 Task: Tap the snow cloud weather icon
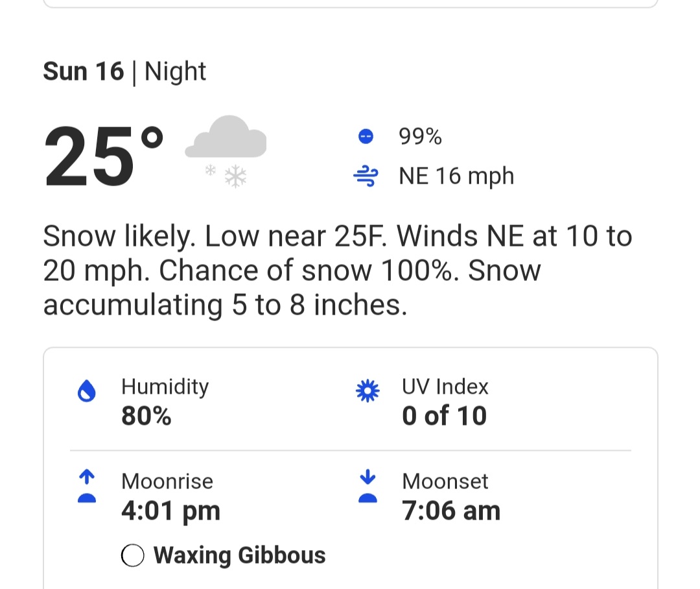(x=226, y=152)
